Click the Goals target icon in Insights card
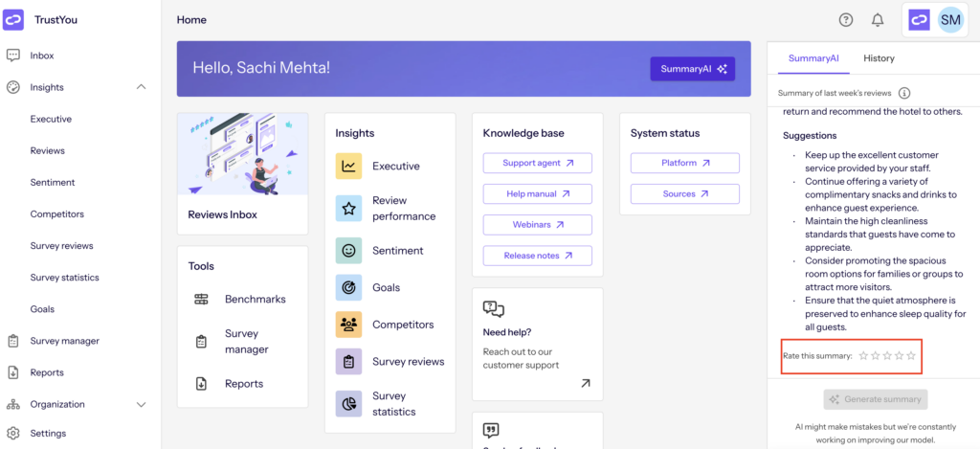980x449 pixels. 348,287
